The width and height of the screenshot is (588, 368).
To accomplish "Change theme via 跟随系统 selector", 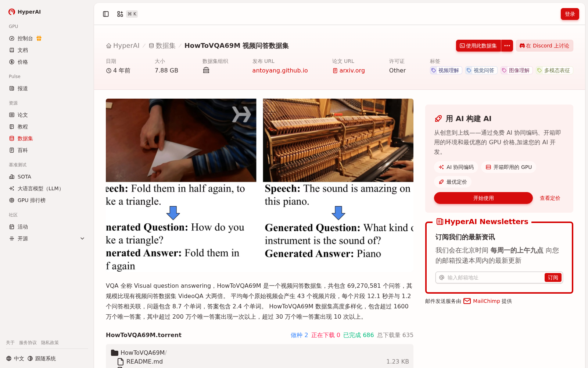I will coord(42,358).
